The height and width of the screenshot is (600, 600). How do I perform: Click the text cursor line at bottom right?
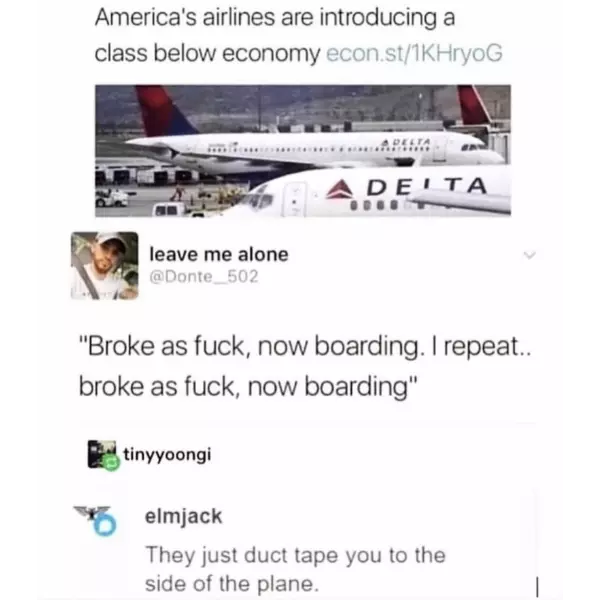click(537, 587)
